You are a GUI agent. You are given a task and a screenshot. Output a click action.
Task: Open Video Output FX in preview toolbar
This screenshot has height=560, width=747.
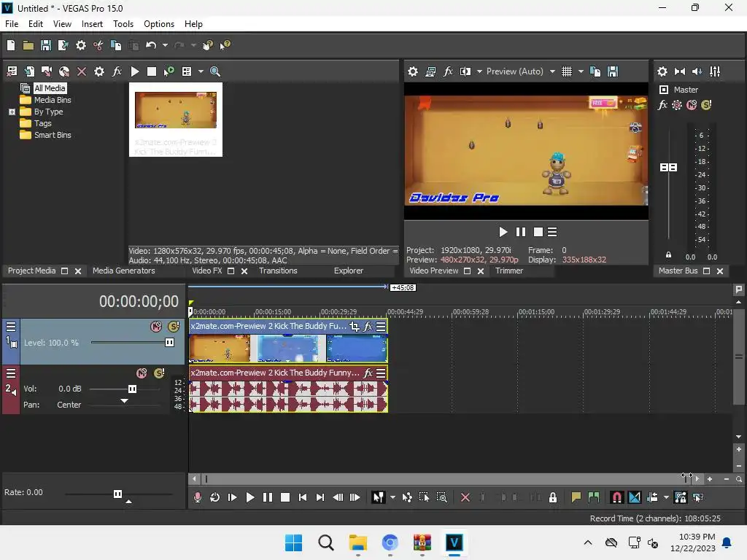coord(448,71)
